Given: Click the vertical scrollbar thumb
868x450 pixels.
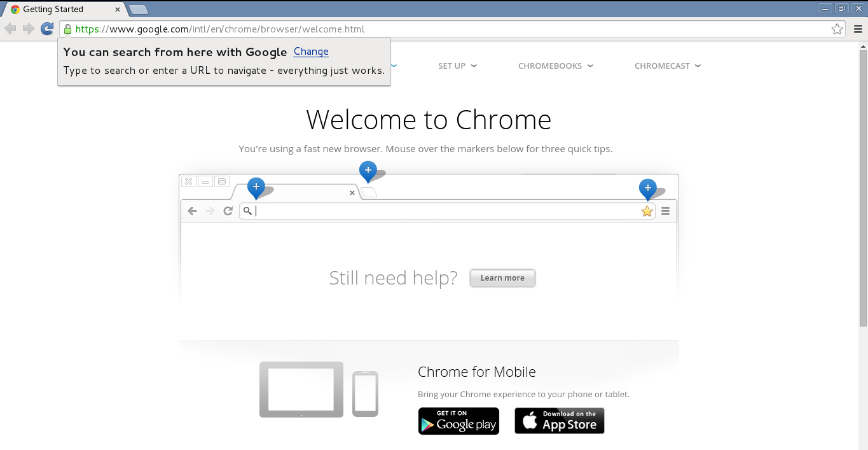Looking at the screenshot, I should pos(863,188).
